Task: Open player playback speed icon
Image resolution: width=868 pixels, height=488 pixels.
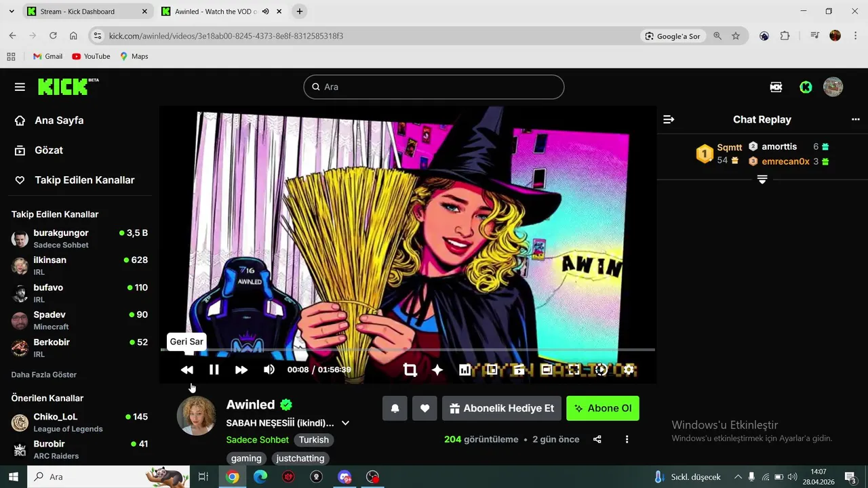Action: point(601,369)
